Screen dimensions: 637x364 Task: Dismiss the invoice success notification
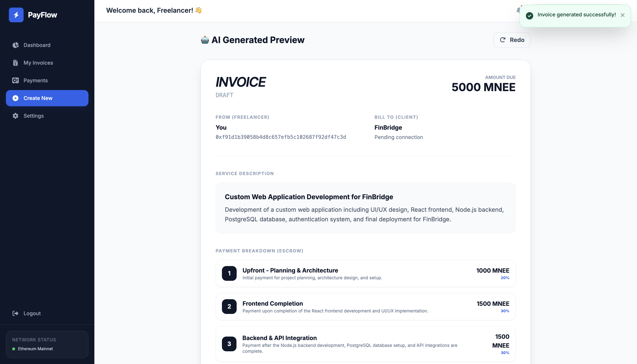(x=622, y=15)
